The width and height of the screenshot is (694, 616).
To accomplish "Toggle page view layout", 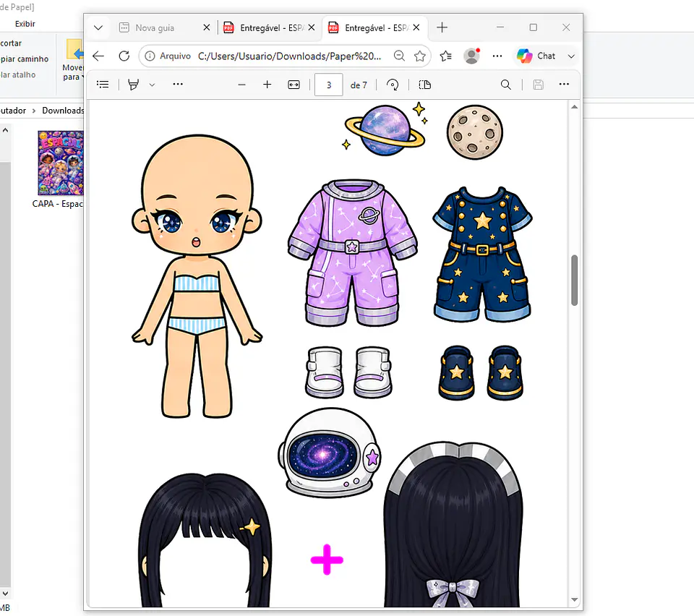I will point(425,85).
